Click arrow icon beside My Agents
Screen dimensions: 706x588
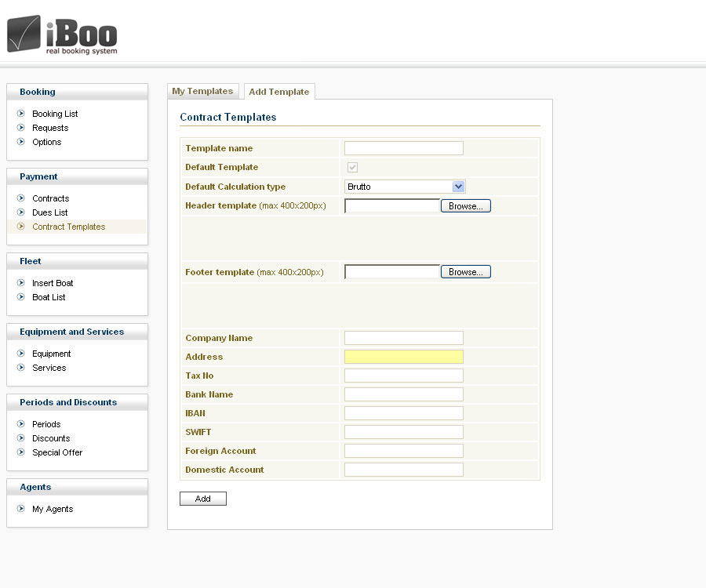(21, 509)
